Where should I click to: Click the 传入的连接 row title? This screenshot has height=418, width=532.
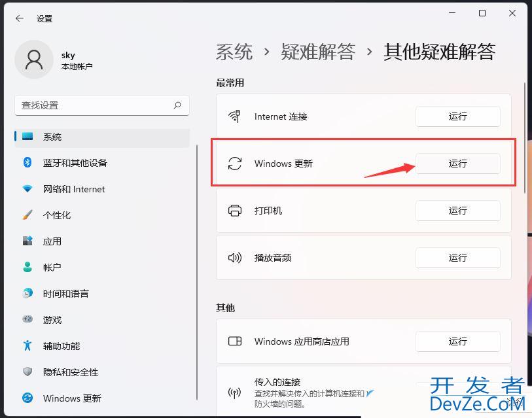click(x=277, y=382)
